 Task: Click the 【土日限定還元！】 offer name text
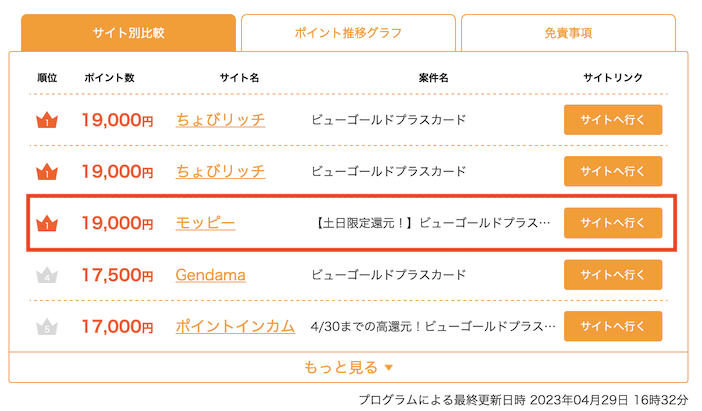pyautogui.click(x=432, y=223)
